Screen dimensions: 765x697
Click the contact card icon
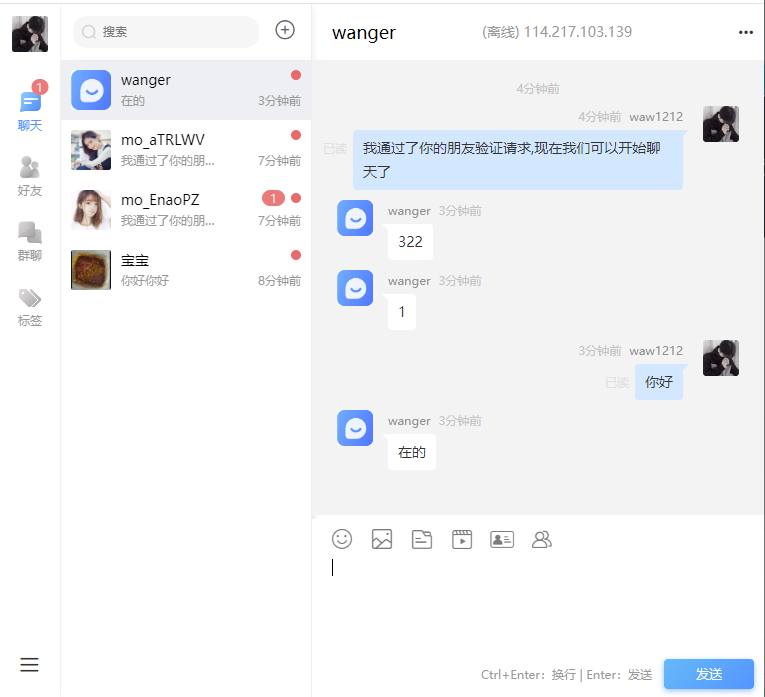tap(502, 539)
